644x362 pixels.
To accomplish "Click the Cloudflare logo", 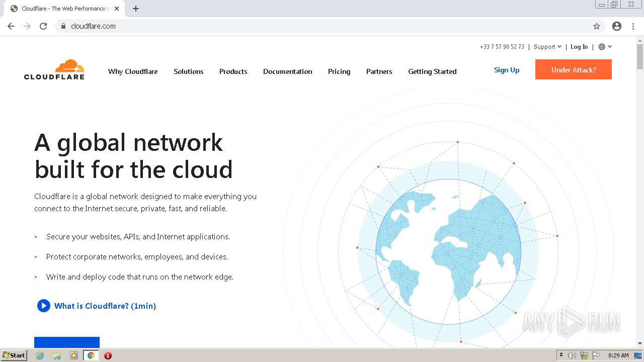I will 54,69.
